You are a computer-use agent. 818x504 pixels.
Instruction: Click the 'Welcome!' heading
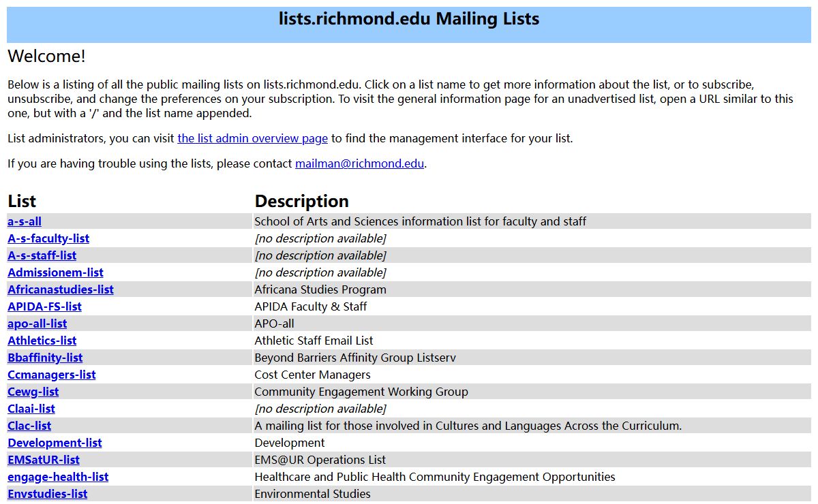(47, 56)
